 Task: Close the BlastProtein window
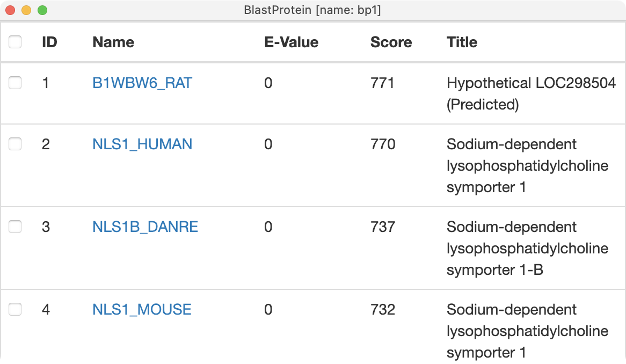[x=10, y=10]
